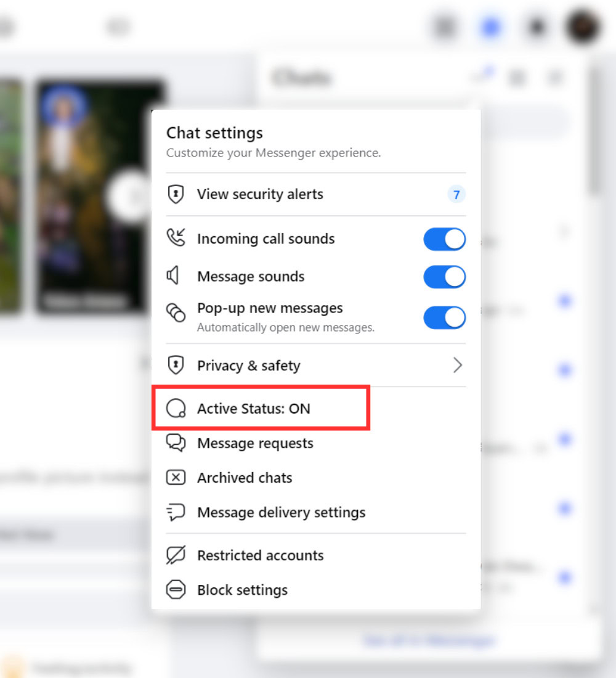The width and height of the screenshot is (616, 678).
Task: Click the Pop-up new messages bubbles icon
Action: tap(176, 312)
